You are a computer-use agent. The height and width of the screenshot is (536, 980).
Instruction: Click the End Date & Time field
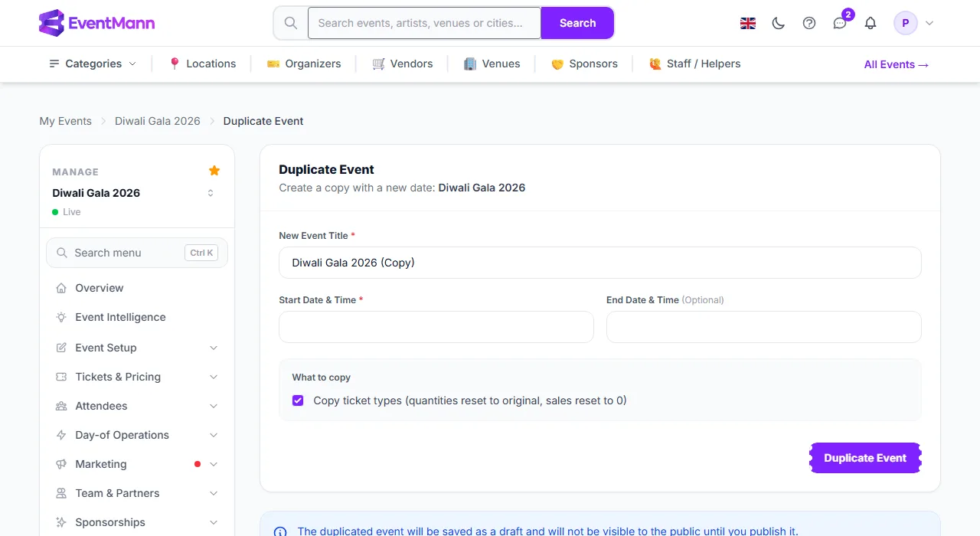click(764, 327)
